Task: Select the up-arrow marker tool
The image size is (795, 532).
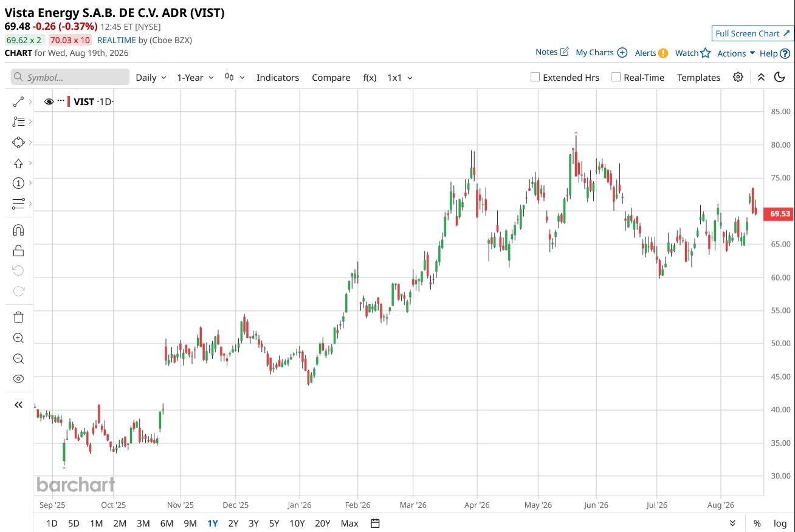Action: pos(18,163)
